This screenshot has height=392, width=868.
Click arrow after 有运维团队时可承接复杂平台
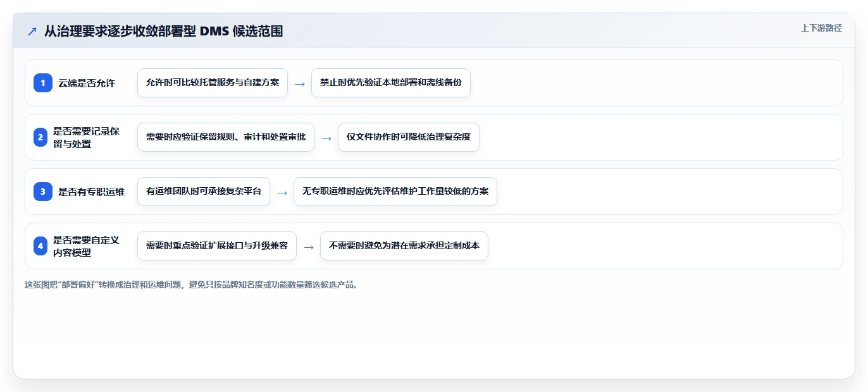pyautogui.click(x=282, y=192)
